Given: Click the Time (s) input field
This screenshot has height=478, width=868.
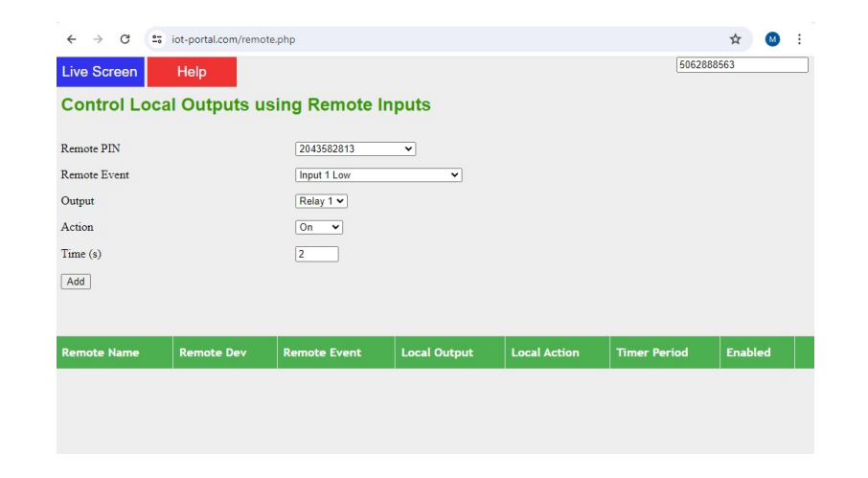Looking at the screenshot, I should pyautogui.click(x=317, y=254).
